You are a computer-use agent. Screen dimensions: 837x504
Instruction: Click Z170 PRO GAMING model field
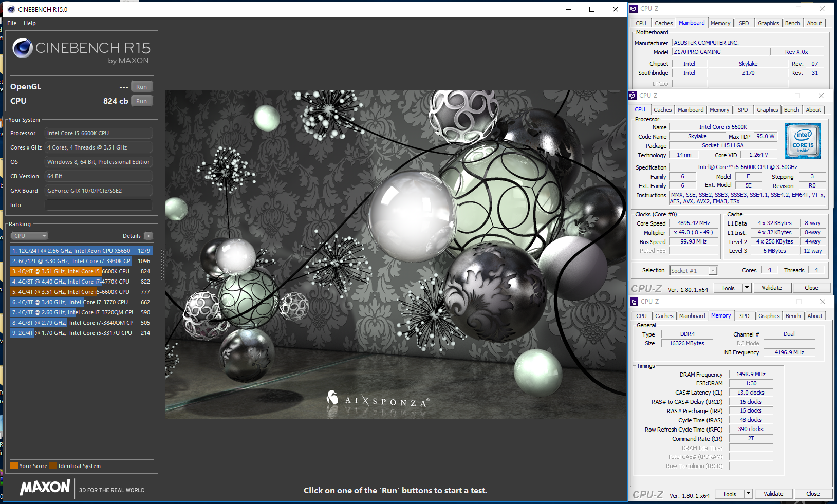click(721, 52)
